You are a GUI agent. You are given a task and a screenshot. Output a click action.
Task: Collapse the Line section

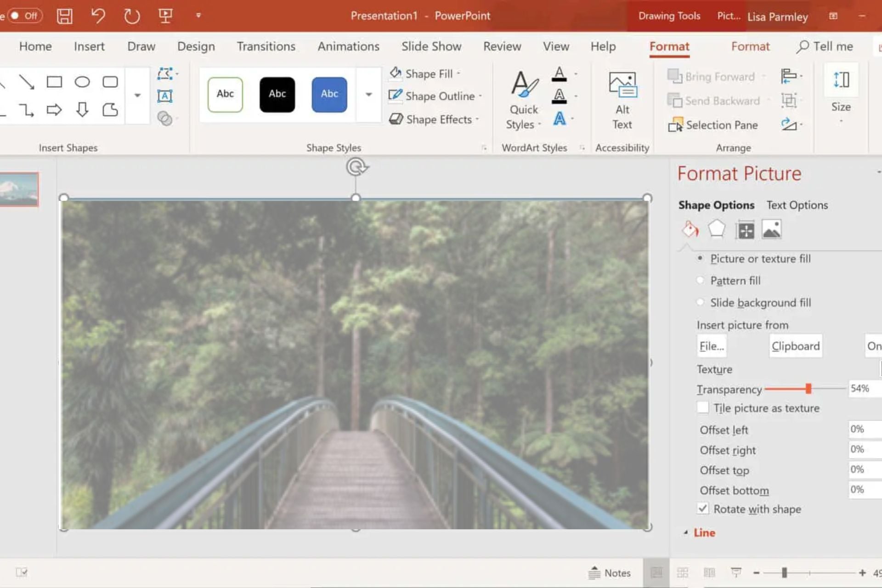(x=686, y=533)
